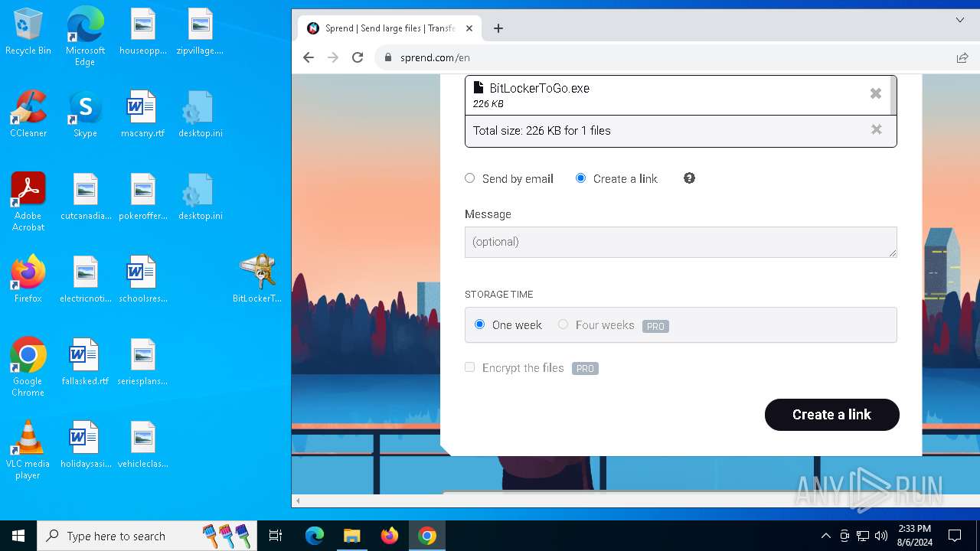Click the black Create a link button
980x551 pixels.
(831, 415)
